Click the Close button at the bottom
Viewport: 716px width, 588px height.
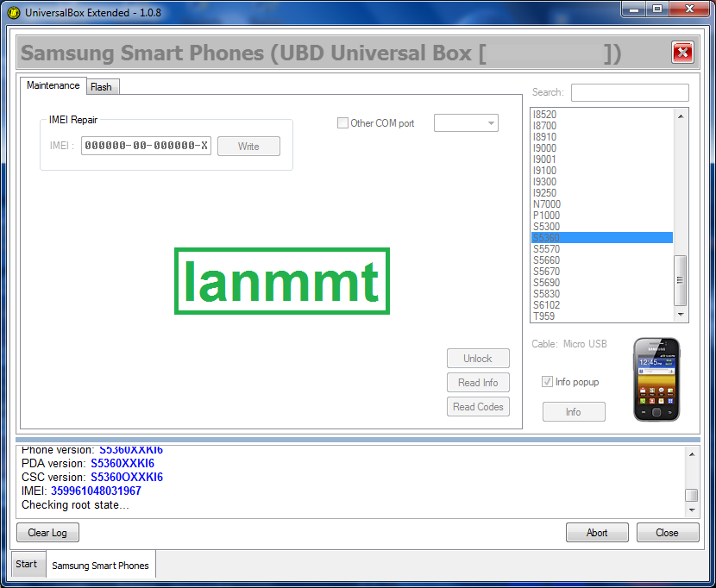667,533
